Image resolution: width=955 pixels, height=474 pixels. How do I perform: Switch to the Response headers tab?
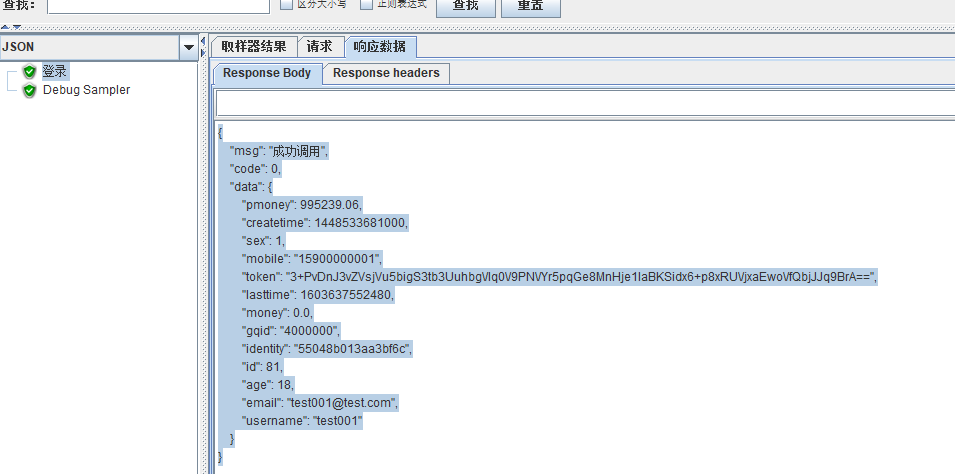pyautogui.click(x=386, y=73)
